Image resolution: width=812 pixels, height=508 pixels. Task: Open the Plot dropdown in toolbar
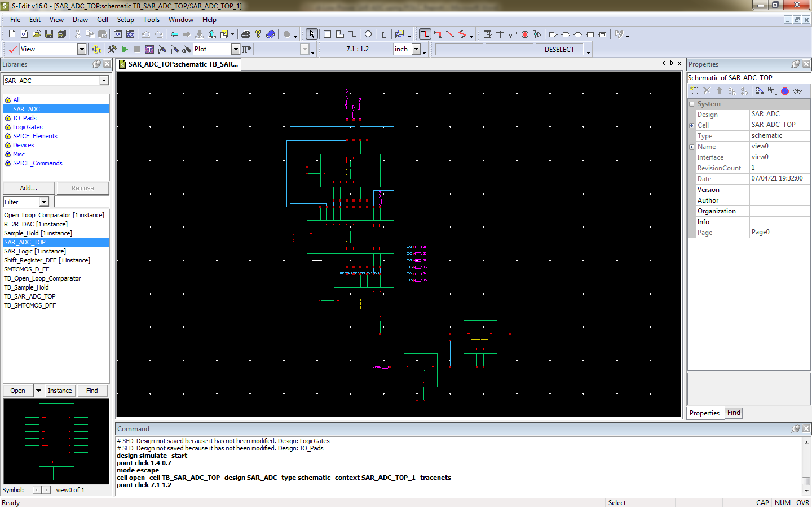(236, 49)
